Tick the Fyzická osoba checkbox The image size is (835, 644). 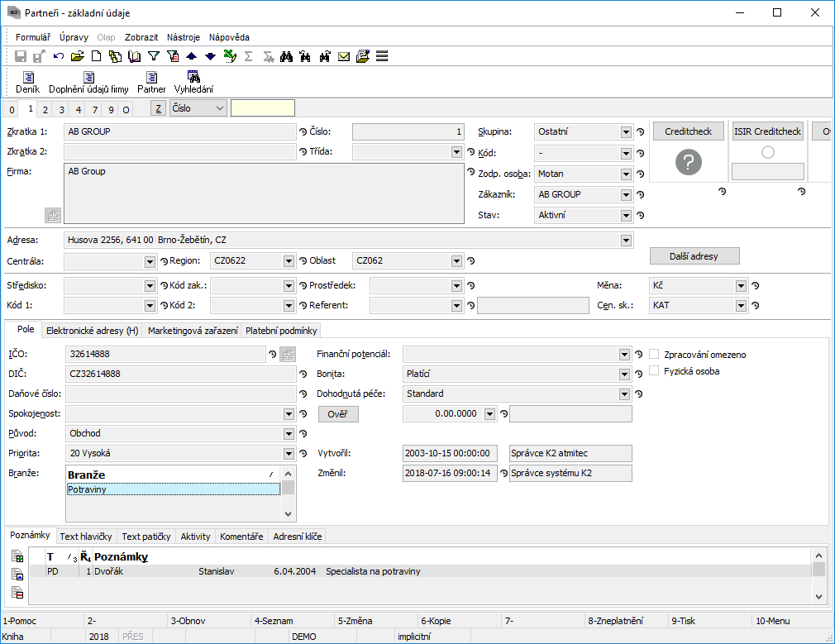(x=655, y=371)
